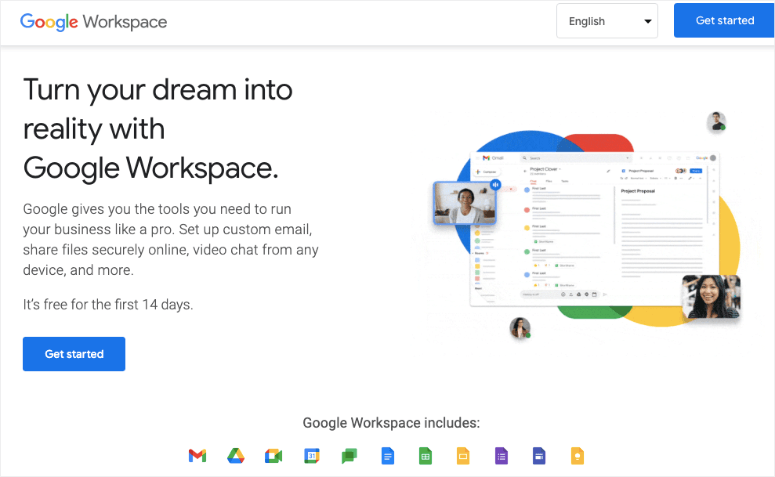Viewport: 775px width, 477px height.
Task: Click the Google Sites icon
Action: pos(539,456)
